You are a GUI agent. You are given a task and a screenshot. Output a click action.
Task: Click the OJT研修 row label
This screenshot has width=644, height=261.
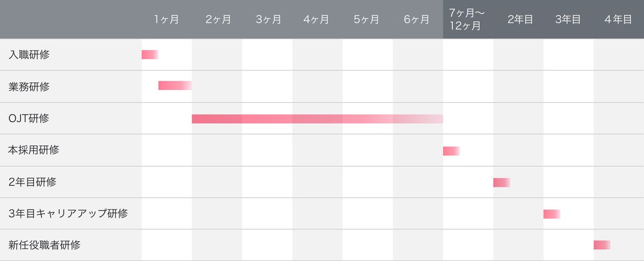(x=29, y=118)
